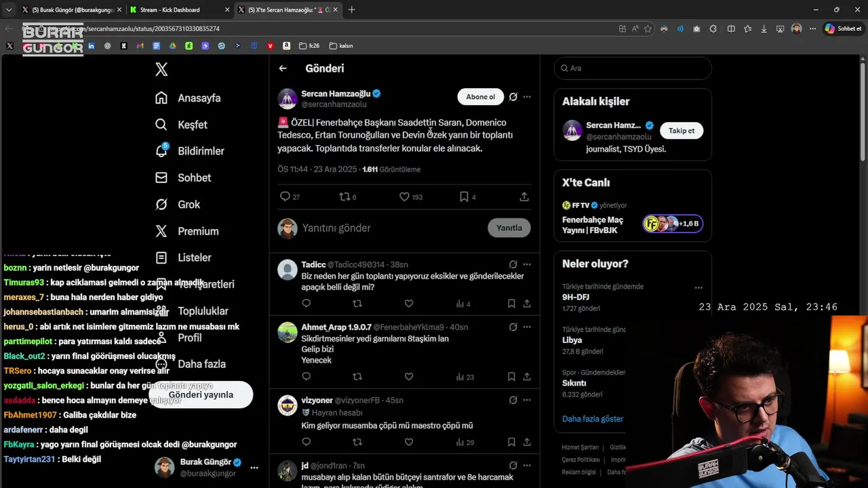Open Libya trending topic
The image size is (868, 488).
coord(573,340)
